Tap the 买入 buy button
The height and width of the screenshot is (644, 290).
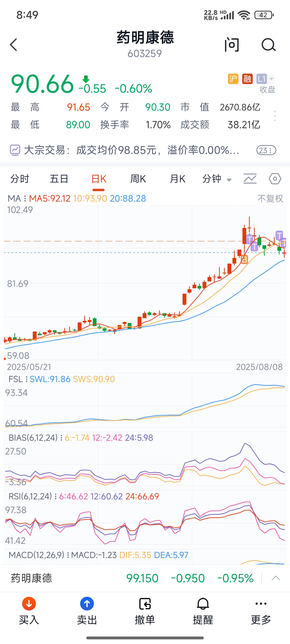[29, 611]
